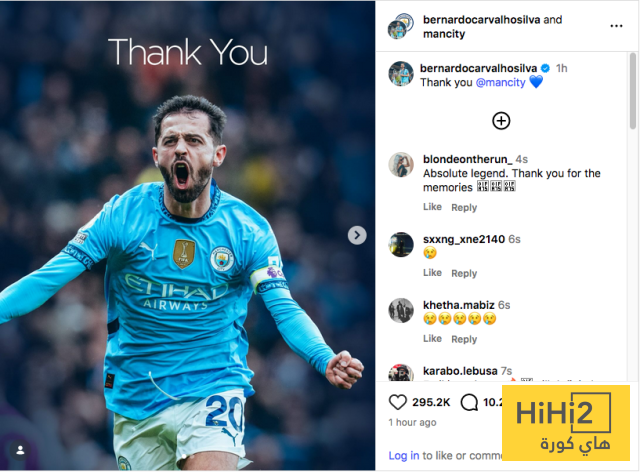Open comments via speech bubble icon
The width and height of the screenshot is (640, 472).
coord(469,402)
